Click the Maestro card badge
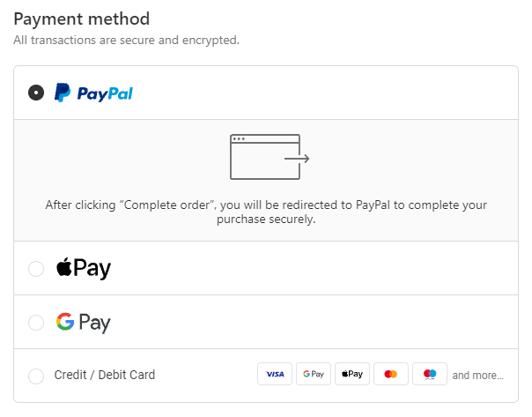Viewport: 532px width, 417px height. (x=430, y=375)
